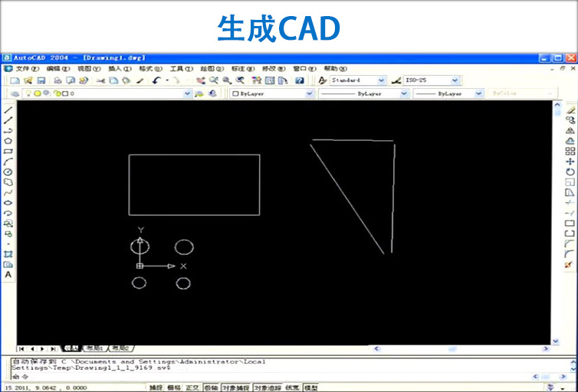This screenshot has height=392, width=578.
Task: Expand the ByLayer color control dropdown
Action: tap(309, 94)
